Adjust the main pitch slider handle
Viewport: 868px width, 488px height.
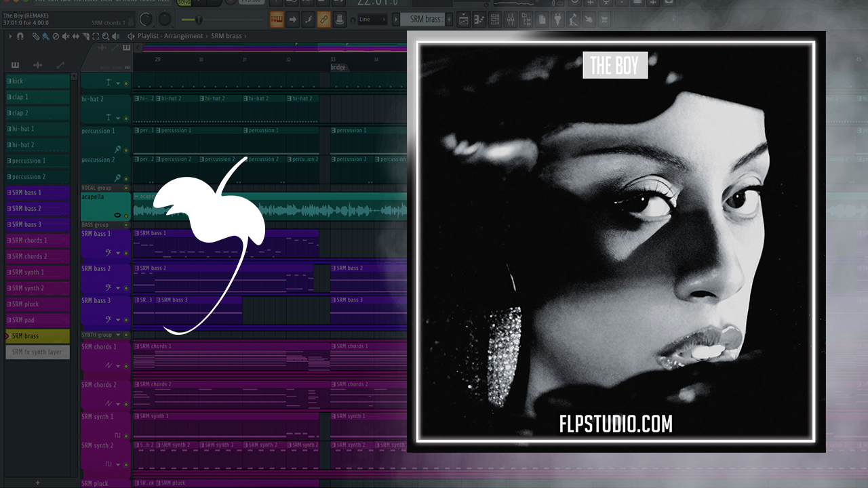pyautogui.click(x=200, y=19)
